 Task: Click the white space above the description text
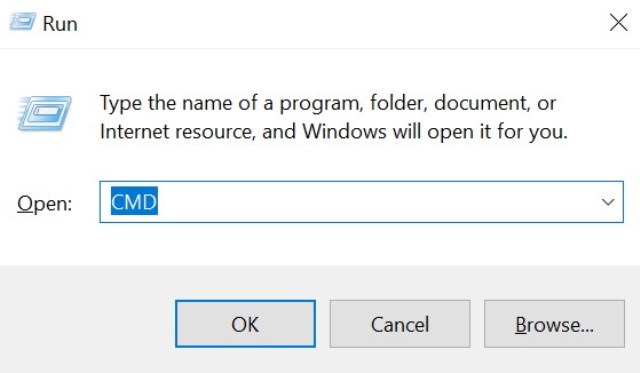(320, 69)
